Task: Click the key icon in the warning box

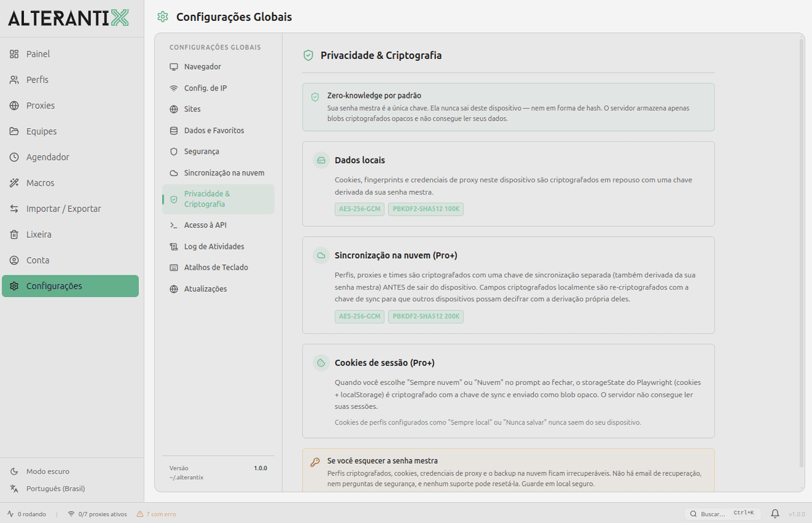Action: (315, 462)
